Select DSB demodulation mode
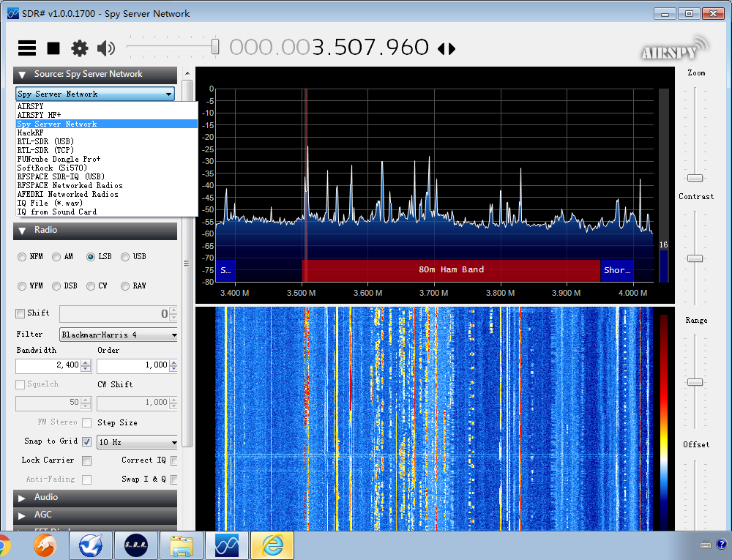Viewport: 732px width, 560px height. pos(56,286)
